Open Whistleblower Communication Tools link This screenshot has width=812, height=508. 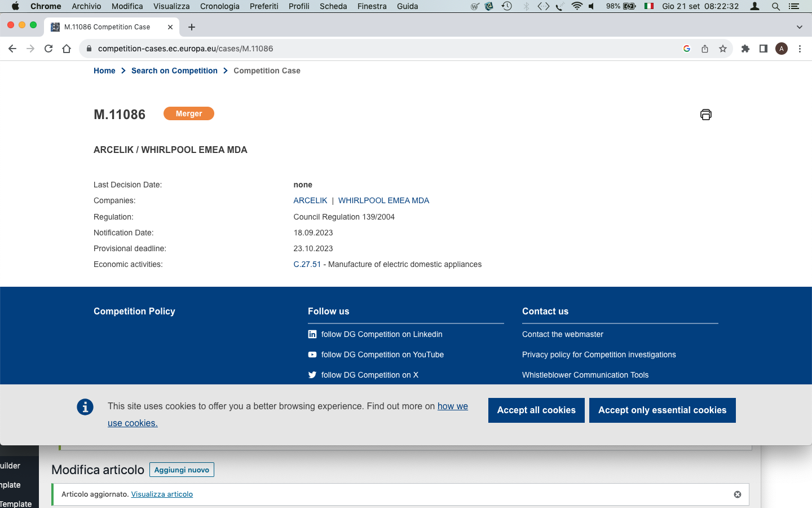coord(585,375)
